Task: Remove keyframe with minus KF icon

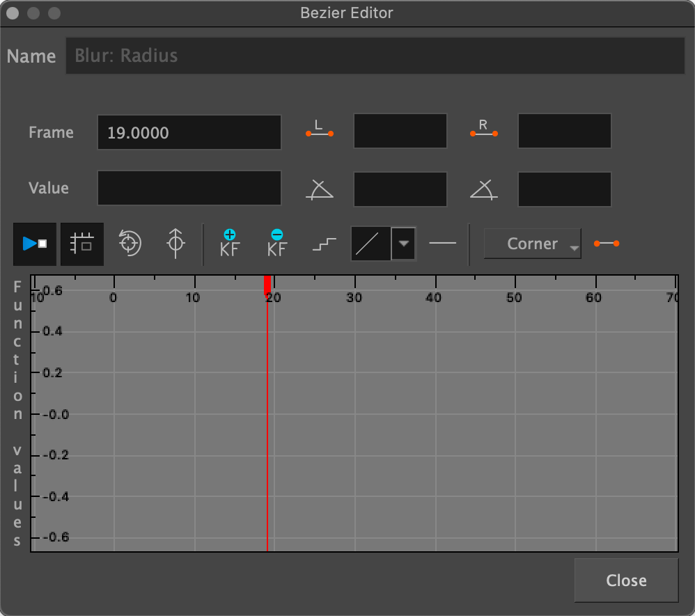Action: click(x=276, y=244)
